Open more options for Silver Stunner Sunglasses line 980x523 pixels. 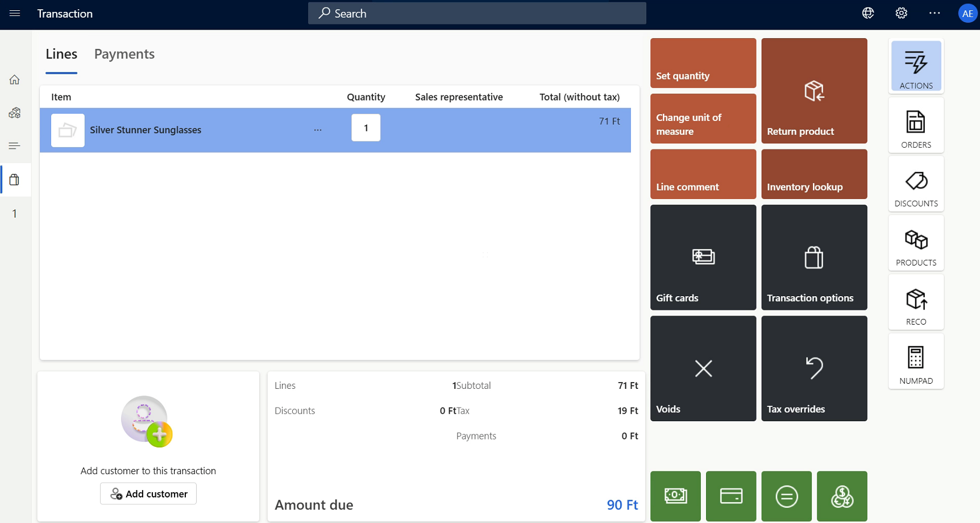point(318,130)
